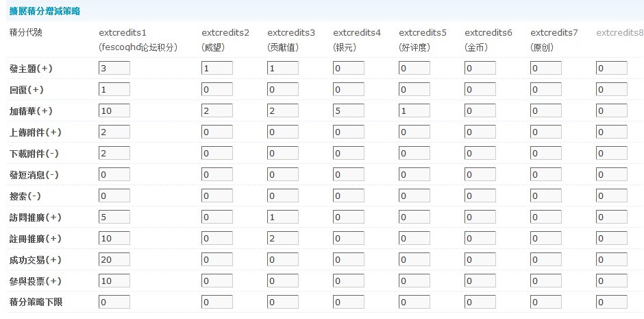The width and height of the screenshot is (644, 319).
Task: Select extcredits3 field in 訪問推廣(+) row
Action: 282,217
